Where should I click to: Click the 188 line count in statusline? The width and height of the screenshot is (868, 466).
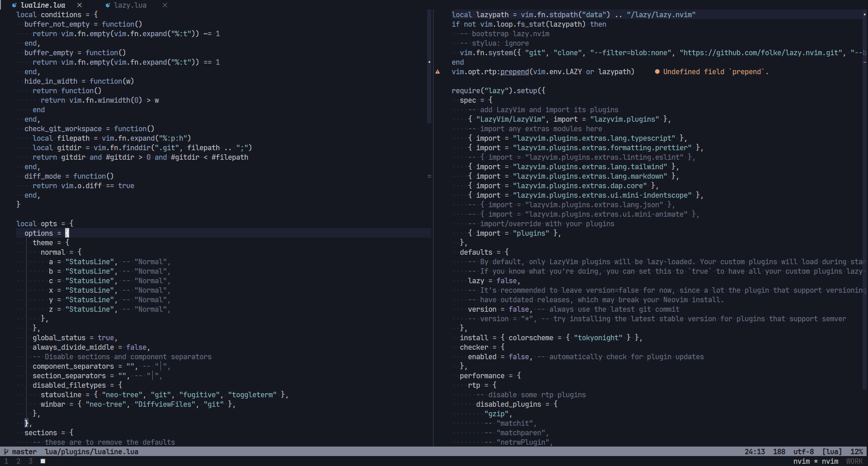[779, 452]
